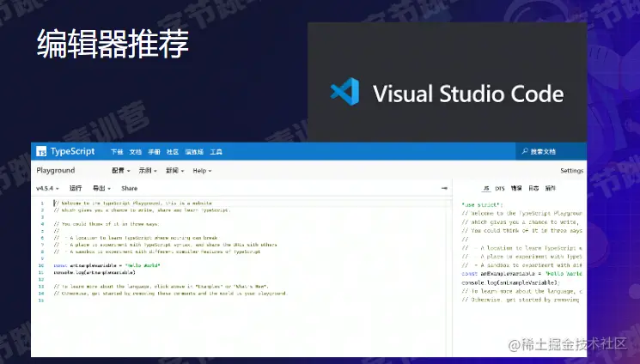
Task: Click the sidebar collapse arrow icon
Action: pyautogui.click(x=444, y=188)
